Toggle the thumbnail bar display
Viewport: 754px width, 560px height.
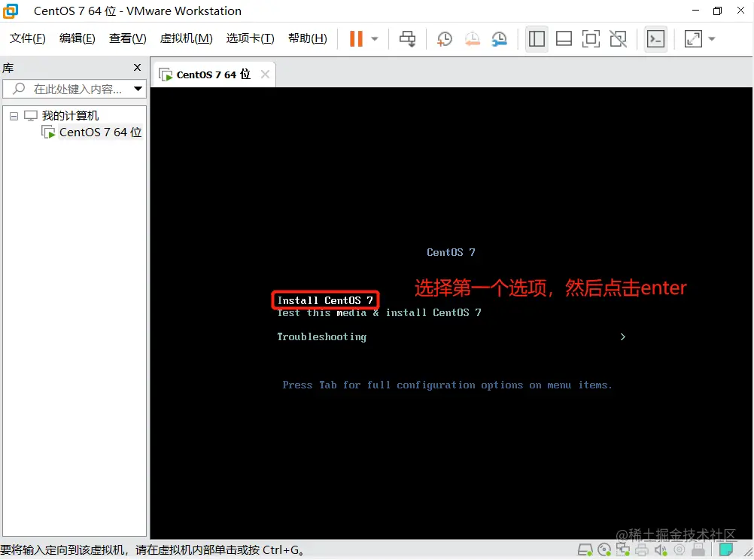[564, 38]
